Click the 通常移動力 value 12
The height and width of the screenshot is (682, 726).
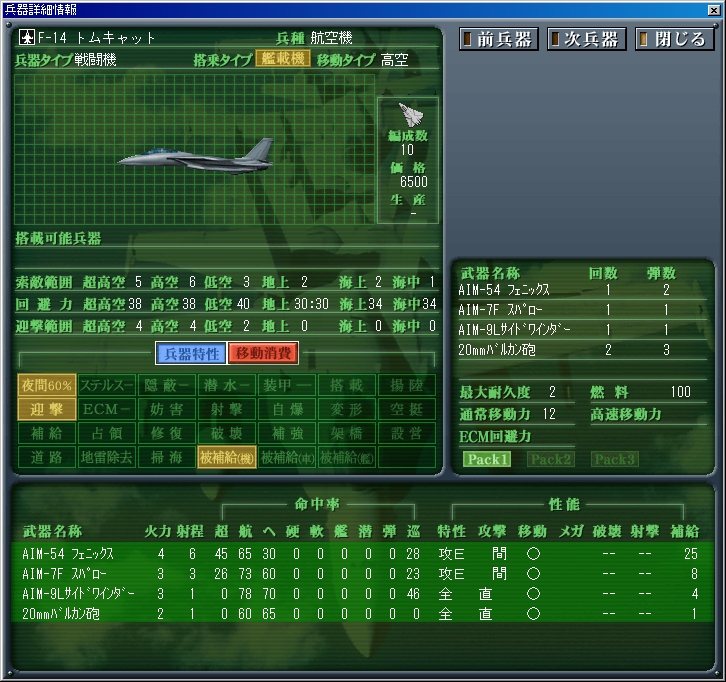[x=549, y=413]
